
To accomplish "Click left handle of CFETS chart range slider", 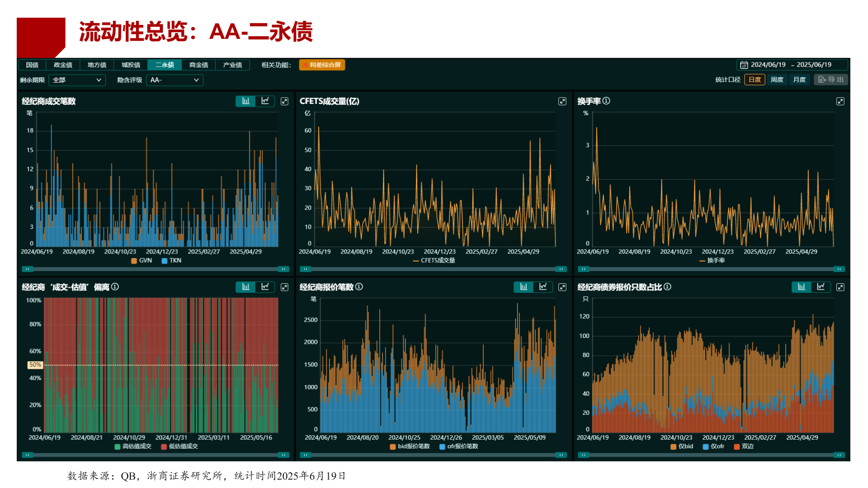I will 306,269.
